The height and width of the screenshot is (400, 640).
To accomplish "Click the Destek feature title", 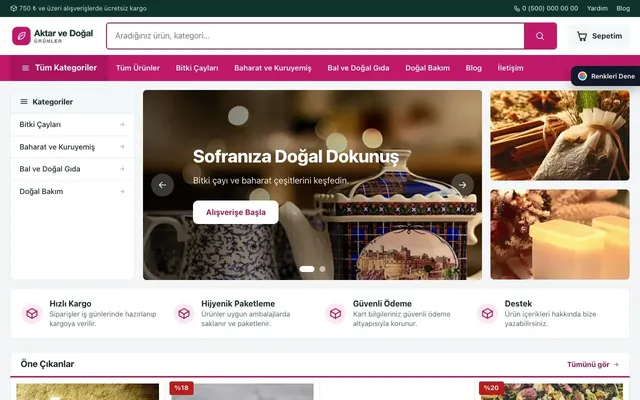I will (518, 304).
